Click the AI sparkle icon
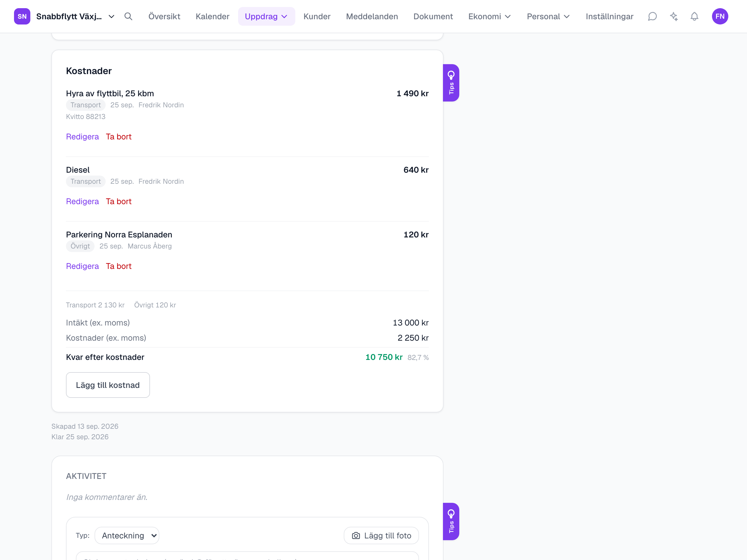The image size is (747, 560). 674,17
